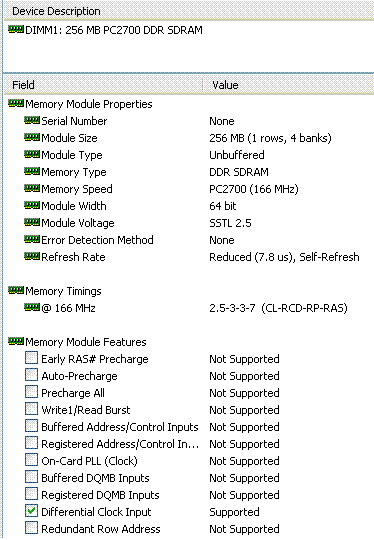
Task: Click value 256 MB (1 rows, 4 banks)
Action: [270, 138]
